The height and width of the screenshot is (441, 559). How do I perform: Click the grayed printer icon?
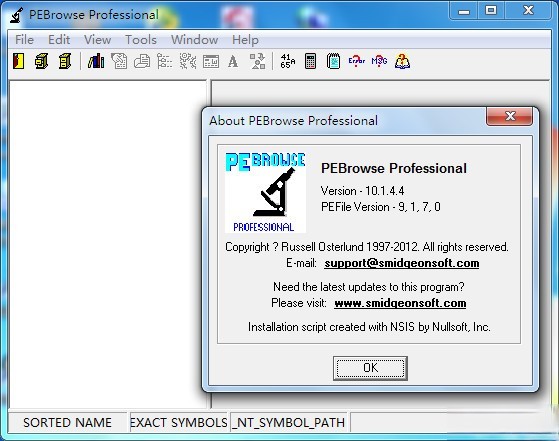coord(142,61)
